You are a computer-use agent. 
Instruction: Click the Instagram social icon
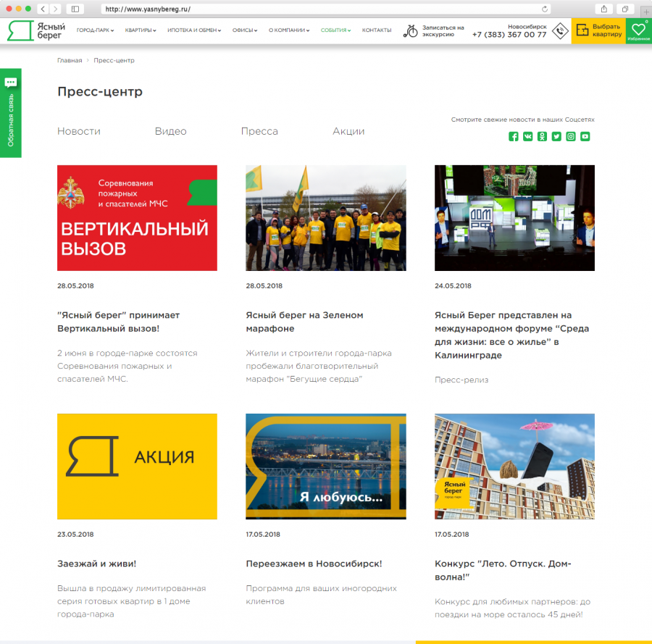click(x=571, y=136)
